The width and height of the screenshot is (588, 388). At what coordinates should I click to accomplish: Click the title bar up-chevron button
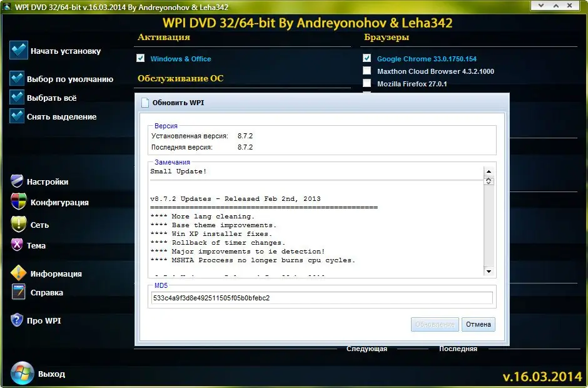pyautogui.click(x=555, y=5)
